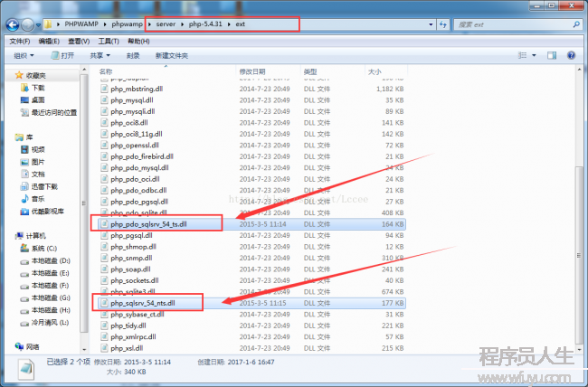This screenshot has width=588, height=387.
Task: Click the refresh button beside address bar
Action: pos(443,24)
